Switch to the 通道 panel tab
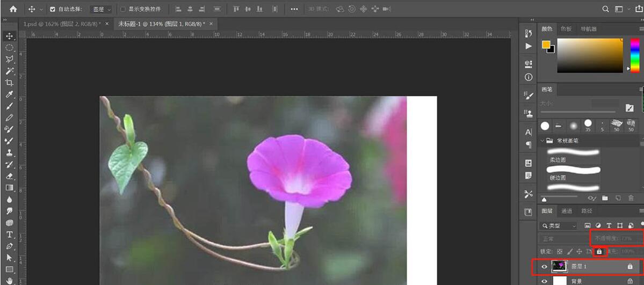This screenshot has height=285, width=644. point(567,211)
